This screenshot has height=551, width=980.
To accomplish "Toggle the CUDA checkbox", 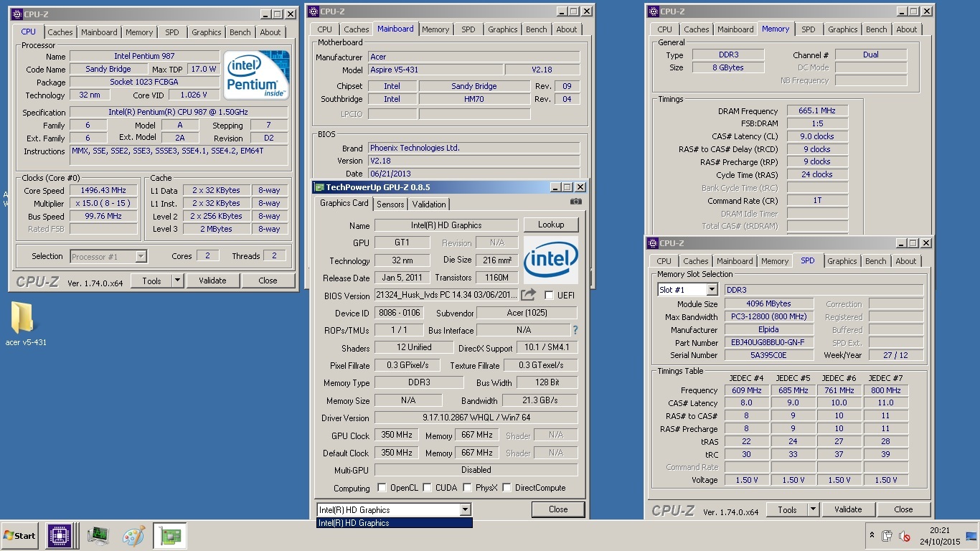I will pos(427,488).
